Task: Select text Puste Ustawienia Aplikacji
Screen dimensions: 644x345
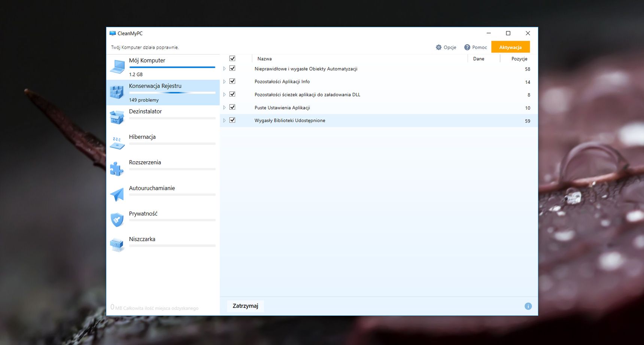Action: (282, 108)
